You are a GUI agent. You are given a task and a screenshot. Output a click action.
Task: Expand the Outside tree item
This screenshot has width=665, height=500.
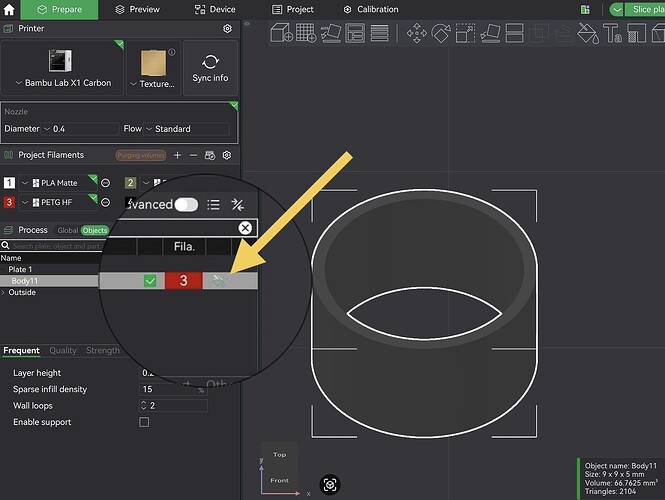[3, 292]
